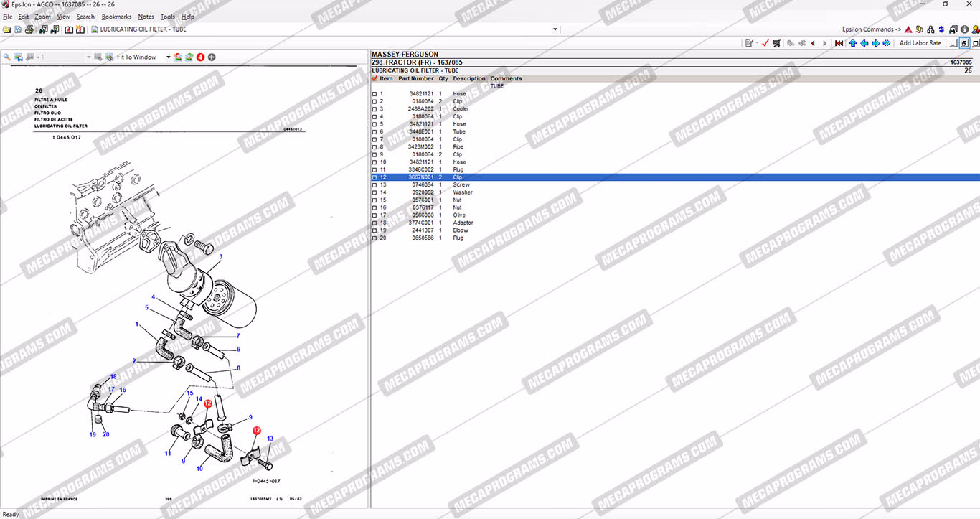This screenshot has width=980, height=519.
Task: Tick the checkbox for item 8 Pipe
Action: pyautogui.click(x=374, y=147)
